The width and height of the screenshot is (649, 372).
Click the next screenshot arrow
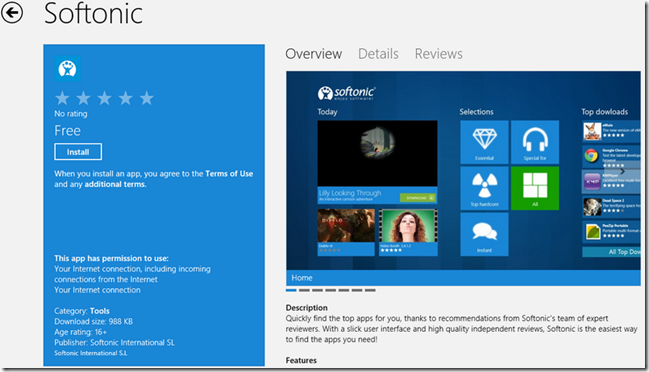[622, 171]
